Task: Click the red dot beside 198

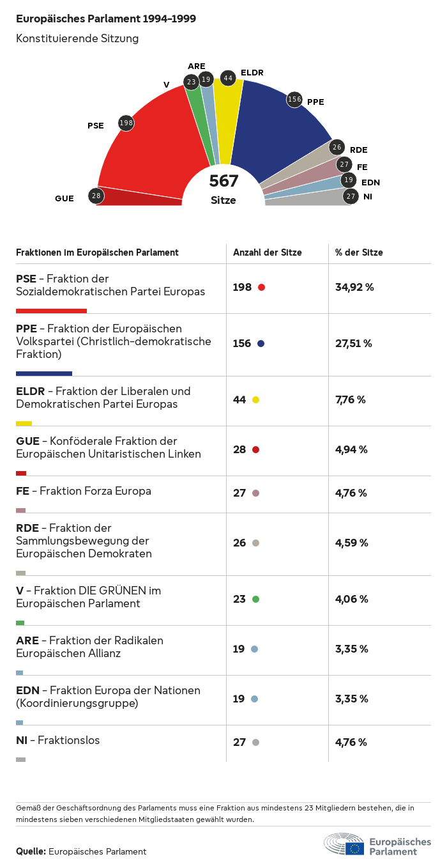Action: (261, 288)
